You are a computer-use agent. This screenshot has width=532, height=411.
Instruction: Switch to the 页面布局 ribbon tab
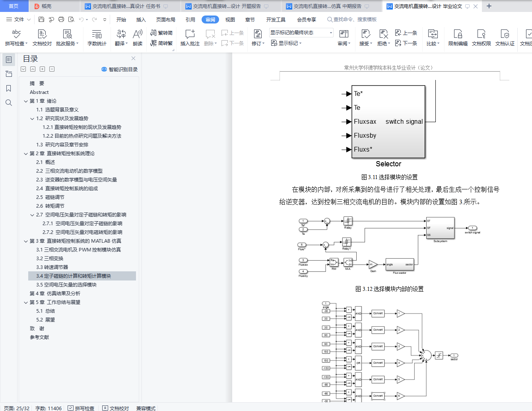coord(166,19)
